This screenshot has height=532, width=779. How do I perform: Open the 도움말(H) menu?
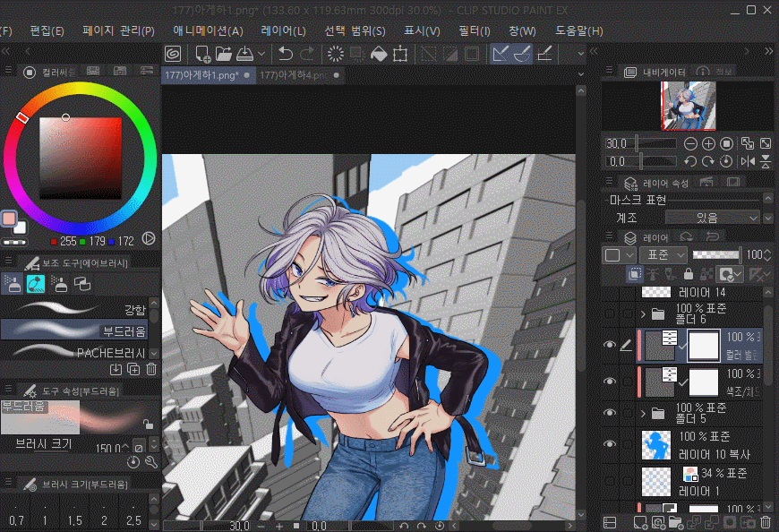pos(578,30)
